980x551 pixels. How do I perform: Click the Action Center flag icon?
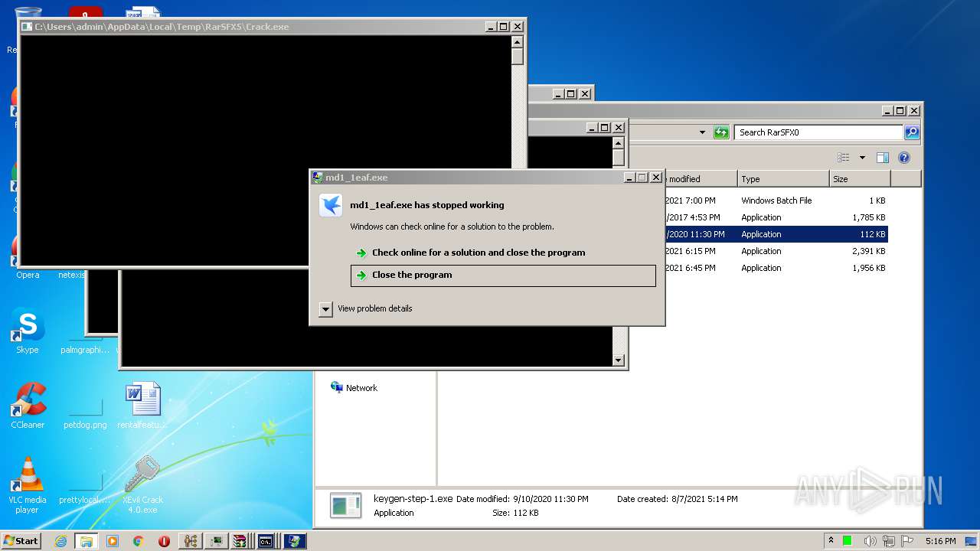(907, 541)
